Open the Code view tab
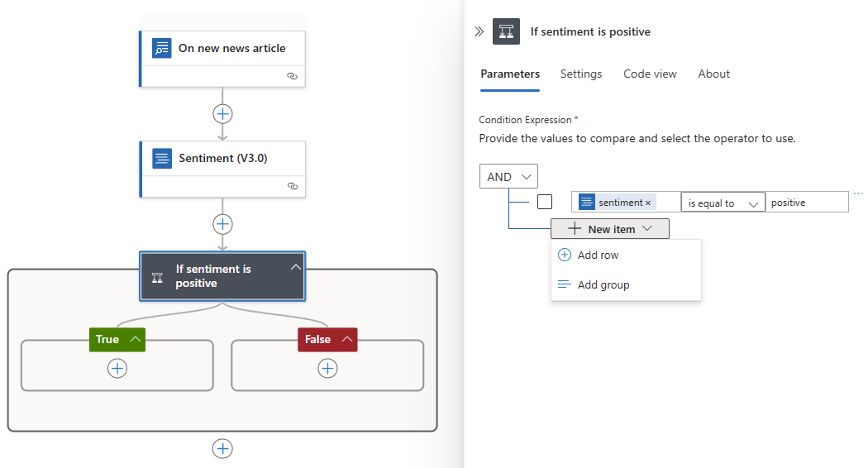 [650, 74]
